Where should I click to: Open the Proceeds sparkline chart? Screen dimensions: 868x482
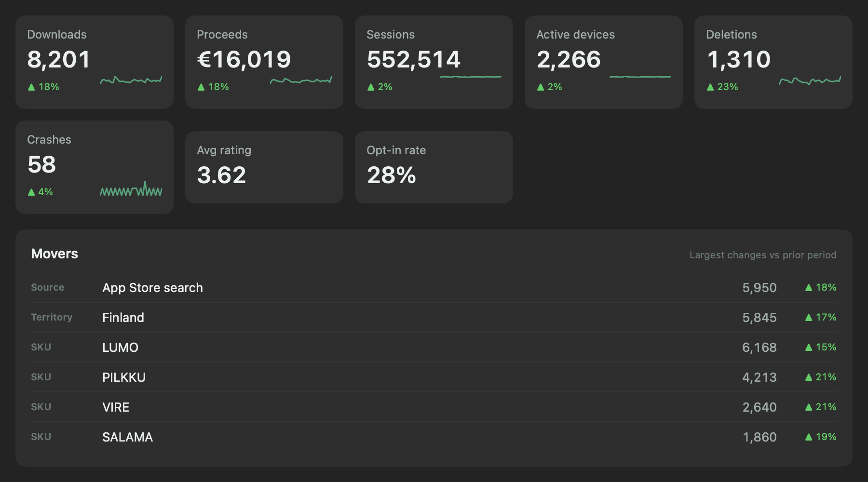(x=301, y=80)
